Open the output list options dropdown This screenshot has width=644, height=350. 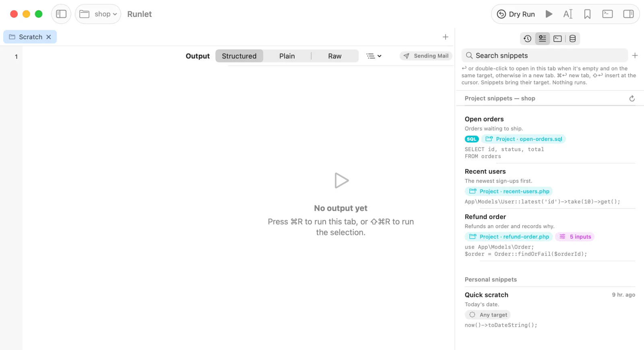coord(374,56)
